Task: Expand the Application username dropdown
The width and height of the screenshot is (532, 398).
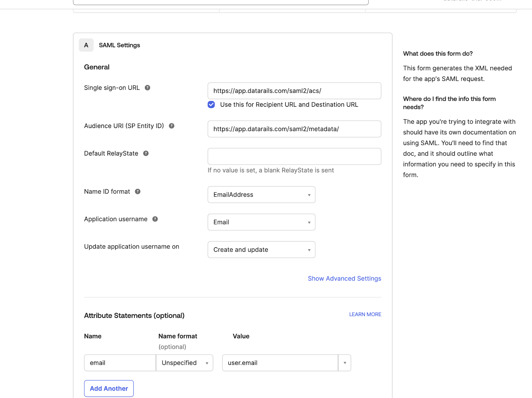Action: click(261, 222)
